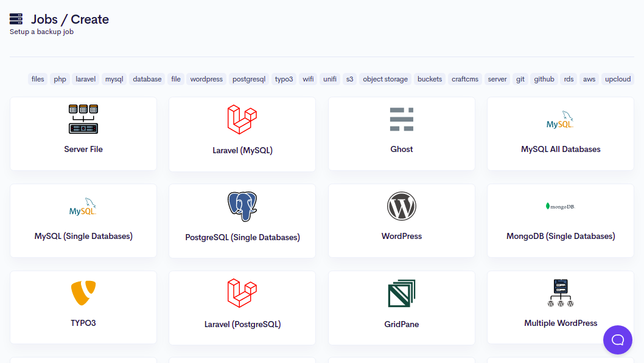644x363 pixels.
Task: Filter by the mysql tag
Action: click(114, 79)
